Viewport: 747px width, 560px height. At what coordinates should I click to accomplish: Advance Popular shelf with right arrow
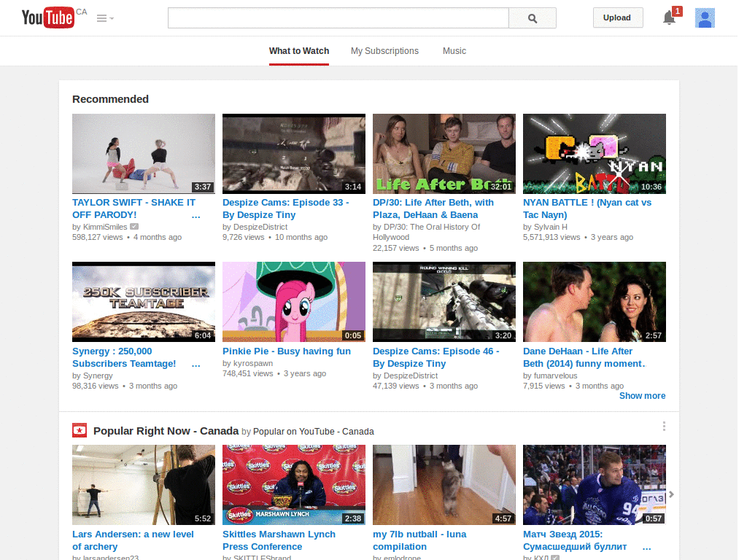[x=671, y=494]
